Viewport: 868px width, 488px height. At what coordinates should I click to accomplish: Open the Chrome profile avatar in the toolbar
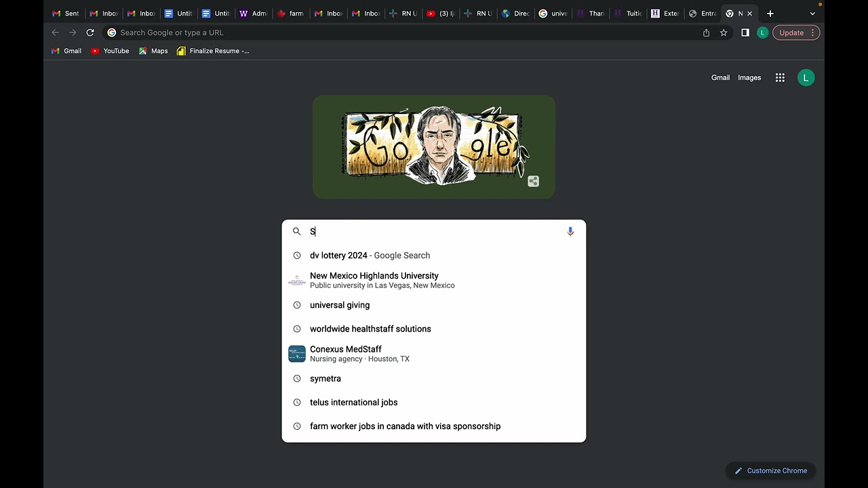(763, 33)
